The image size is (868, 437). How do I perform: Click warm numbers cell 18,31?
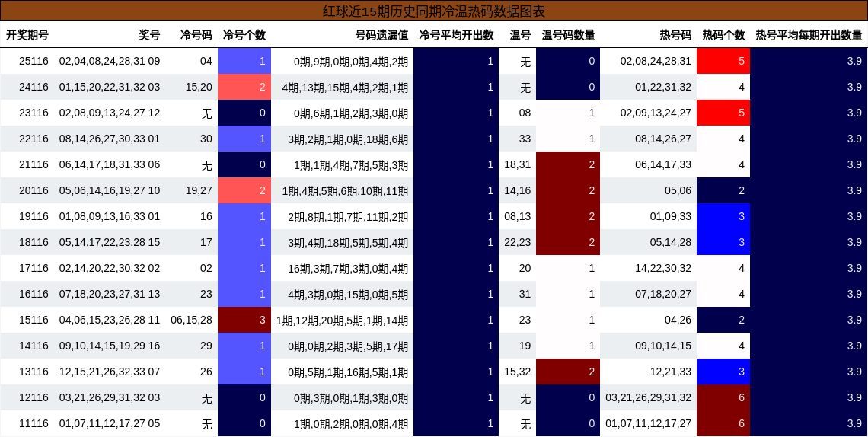[518, 165]
